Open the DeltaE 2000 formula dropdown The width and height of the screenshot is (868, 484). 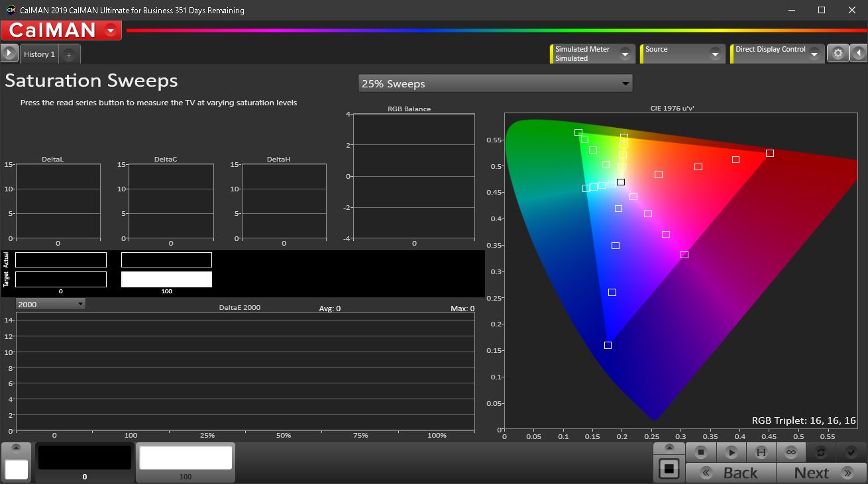(x=50, y=304)
